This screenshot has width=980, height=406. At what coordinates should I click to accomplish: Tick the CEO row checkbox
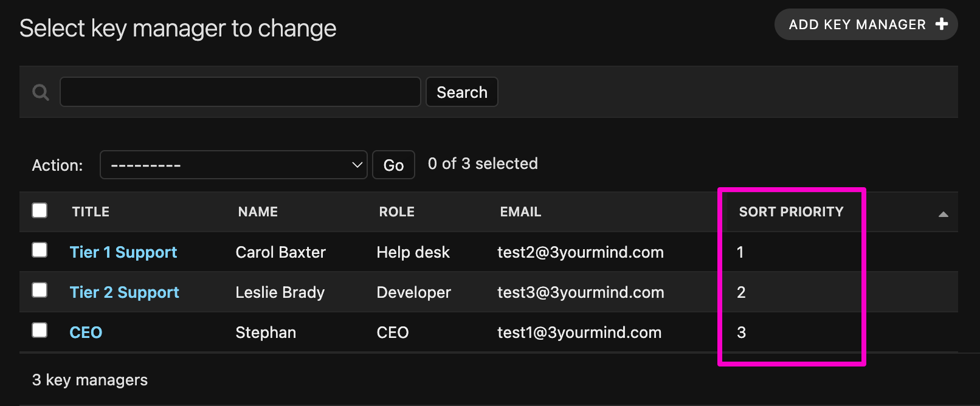point(40,331)
